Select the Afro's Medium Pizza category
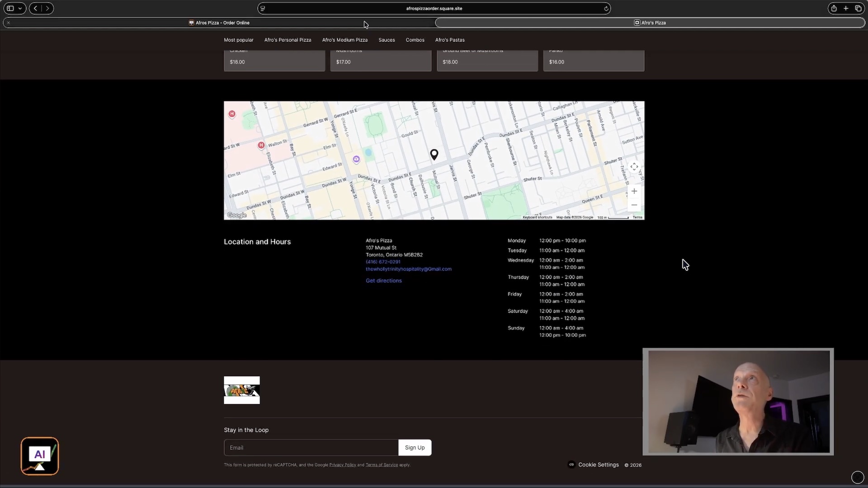 tap(344, 40)
